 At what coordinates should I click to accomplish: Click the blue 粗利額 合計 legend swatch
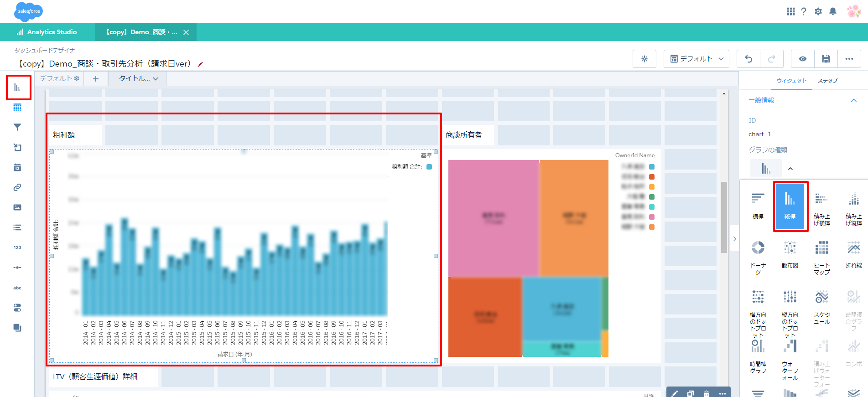(x=429, y=167)
